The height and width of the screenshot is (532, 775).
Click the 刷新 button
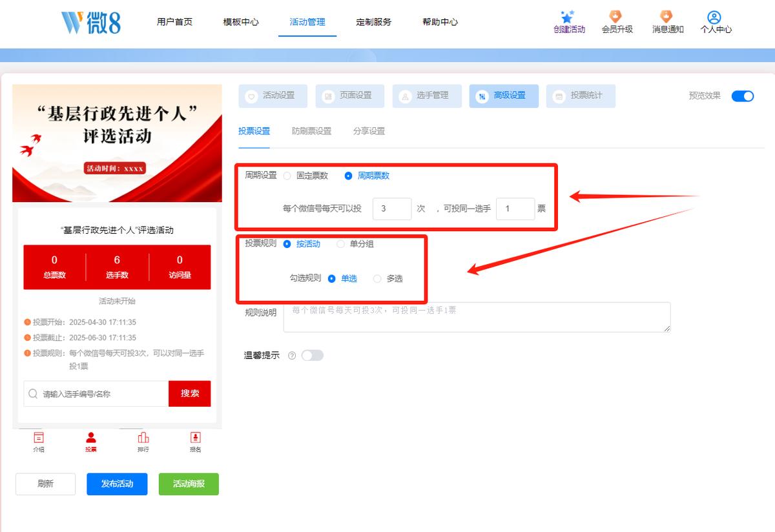45,484
